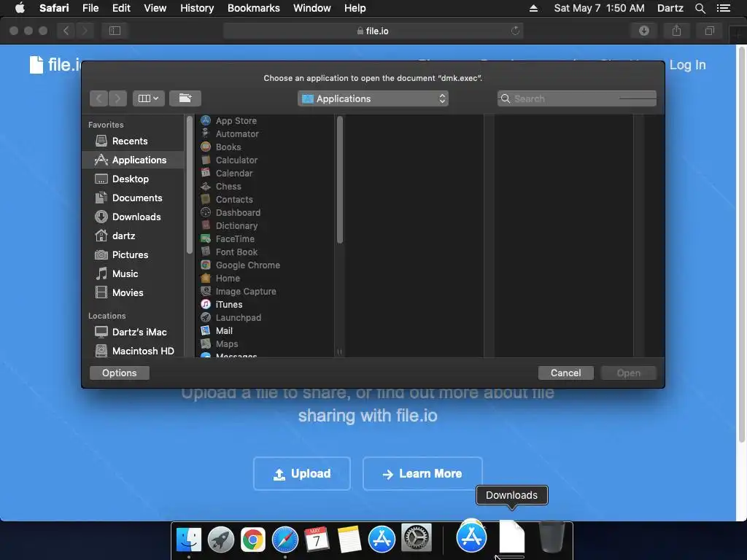Viewport: 747px width, 560px height.
Task: Open Spotlight search in menu bar
Action: pos(700,8)
